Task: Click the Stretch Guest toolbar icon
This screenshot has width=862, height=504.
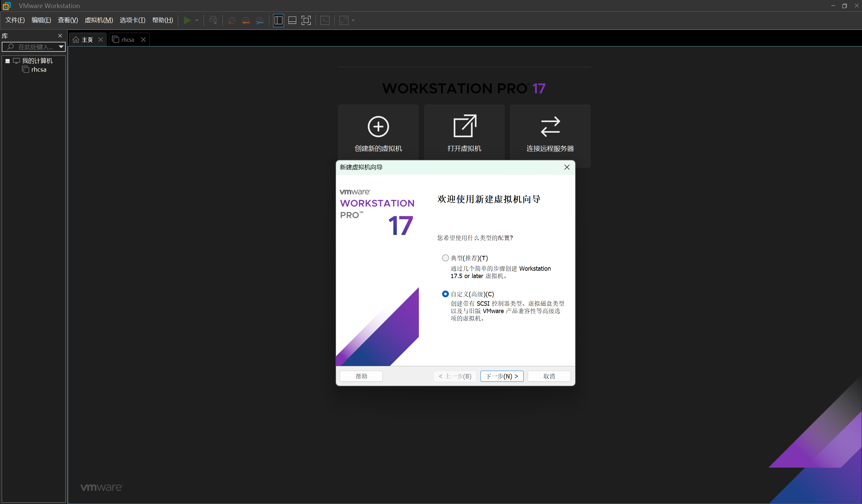Action: [344, 21]
